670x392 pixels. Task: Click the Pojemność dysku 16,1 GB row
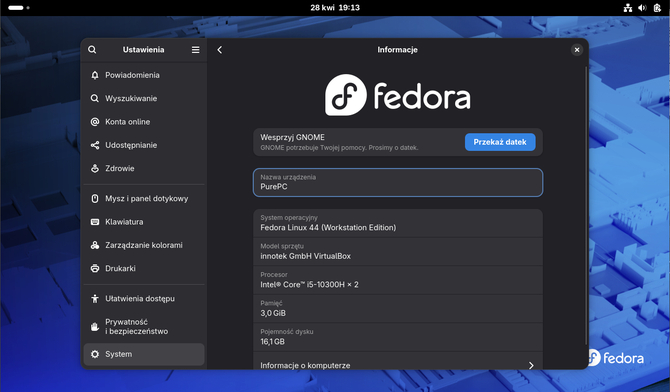tap(398, 337)
